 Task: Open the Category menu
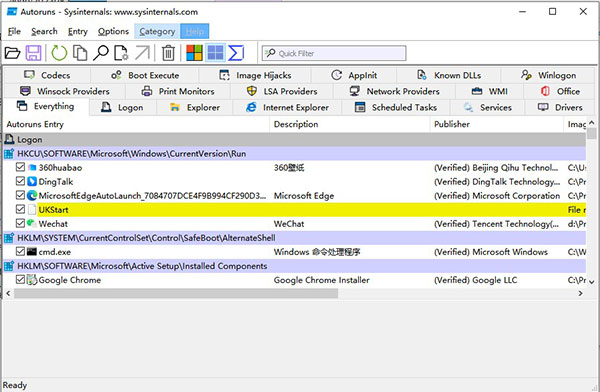click(x=157, y=31)
